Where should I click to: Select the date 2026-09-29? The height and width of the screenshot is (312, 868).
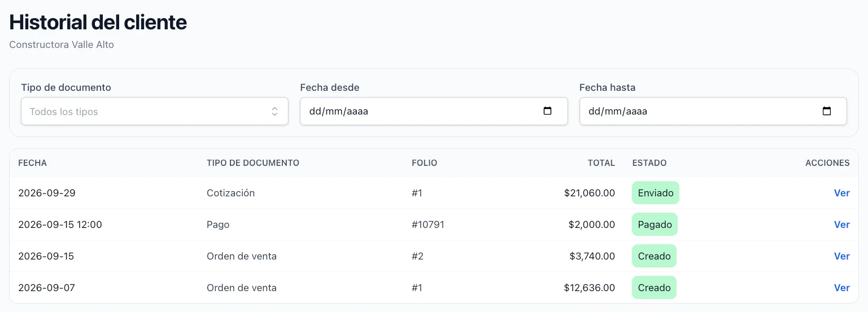point(47,193)
